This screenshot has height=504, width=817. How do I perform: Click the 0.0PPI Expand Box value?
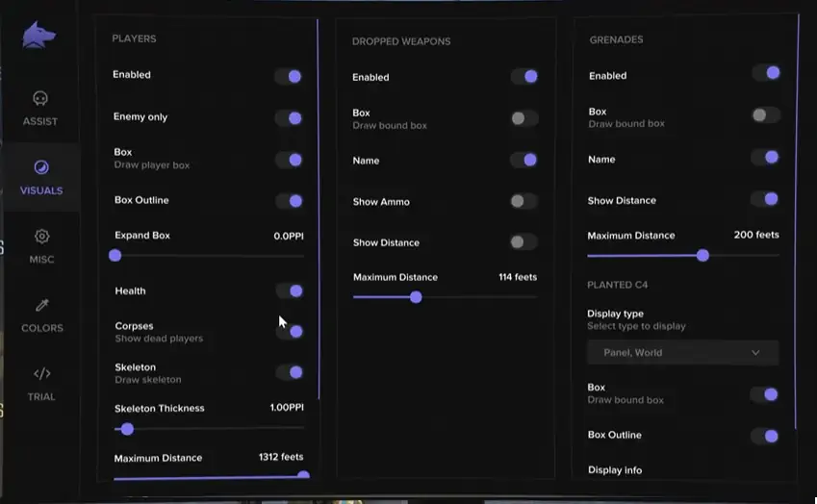tap(289, 236)
